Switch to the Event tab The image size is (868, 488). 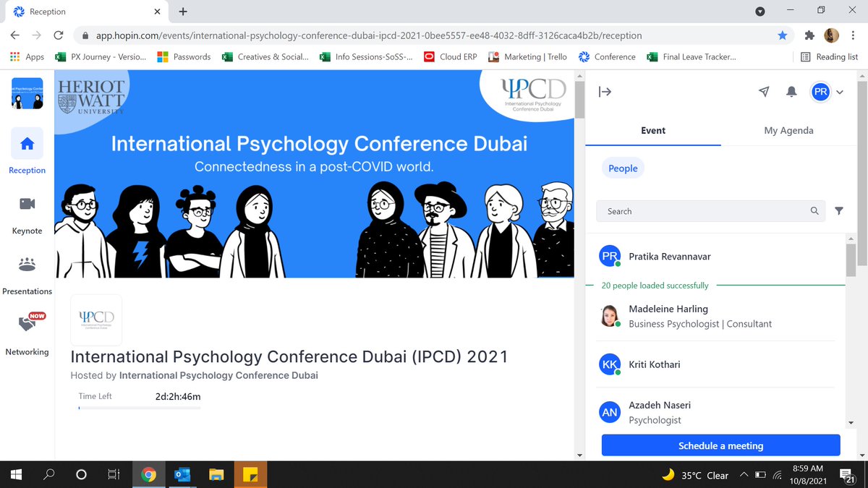(x=653, y=131)
